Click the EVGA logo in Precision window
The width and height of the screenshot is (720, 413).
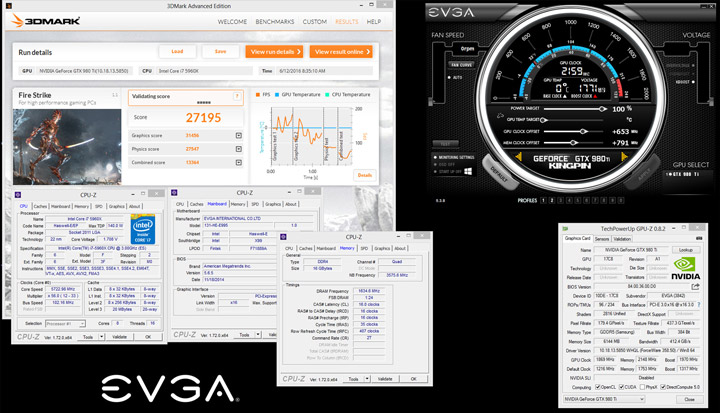[451, 12]
